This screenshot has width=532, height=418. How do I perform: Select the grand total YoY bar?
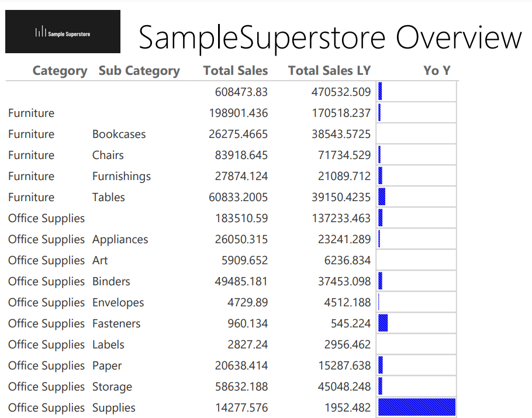pyautogui.click(x=381, y=91)
